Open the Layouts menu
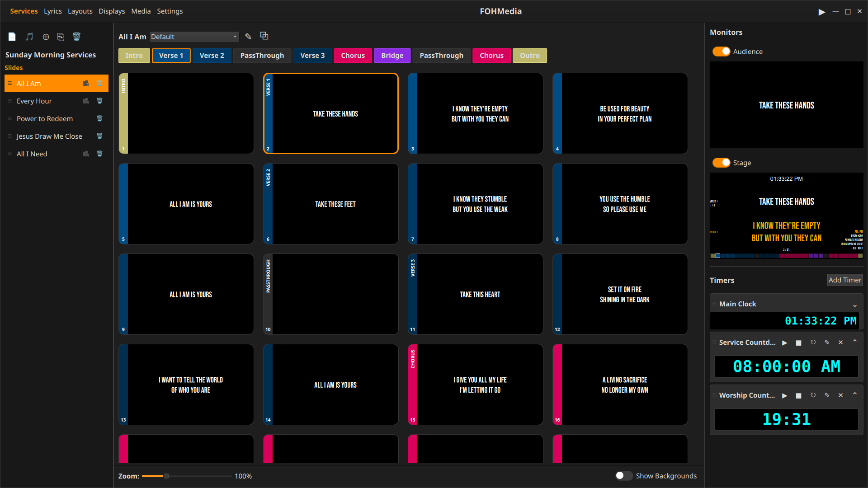 pos(80,11)
